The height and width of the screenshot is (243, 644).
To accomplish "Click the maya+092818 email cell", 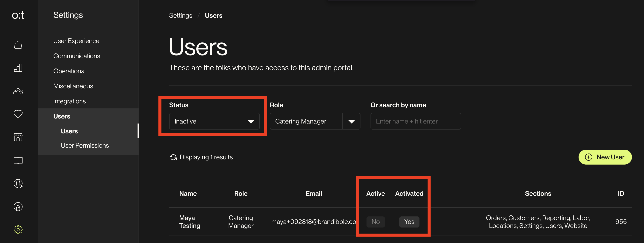I will [x=314, y=222].
